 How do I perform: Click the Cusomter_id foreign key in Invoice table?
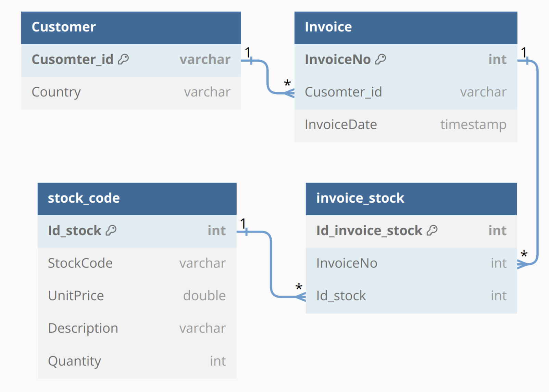pos(343,92)
